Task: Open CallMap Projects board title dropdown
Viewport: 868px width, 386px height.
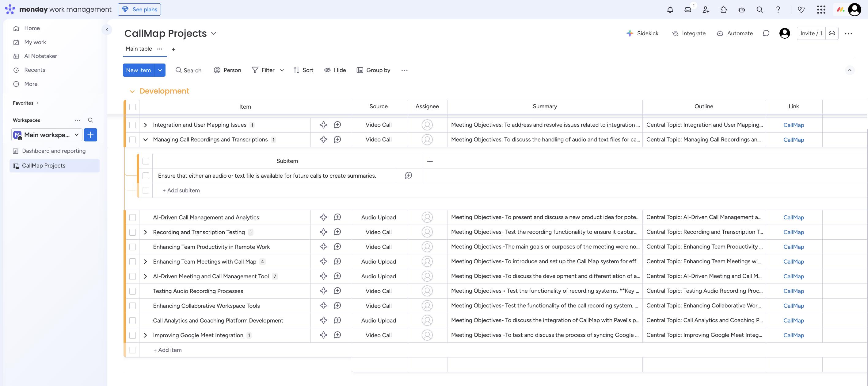Action: (213, 33)
